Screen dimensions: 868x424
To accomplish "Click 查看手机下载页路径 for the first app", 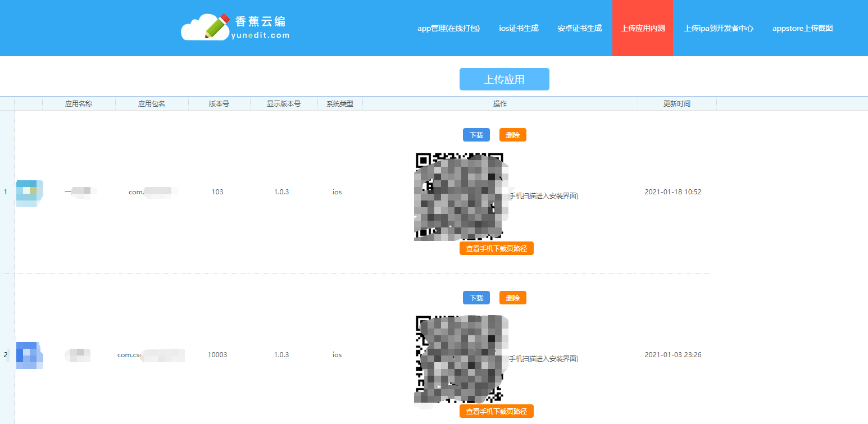I will (497, 248).
